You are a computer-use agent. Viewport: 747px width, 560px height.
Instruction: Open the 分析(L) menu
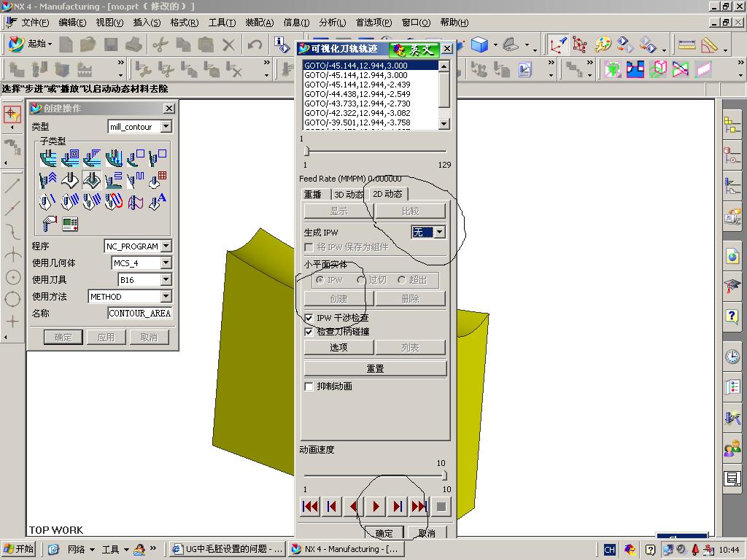(x=333, y=23)
